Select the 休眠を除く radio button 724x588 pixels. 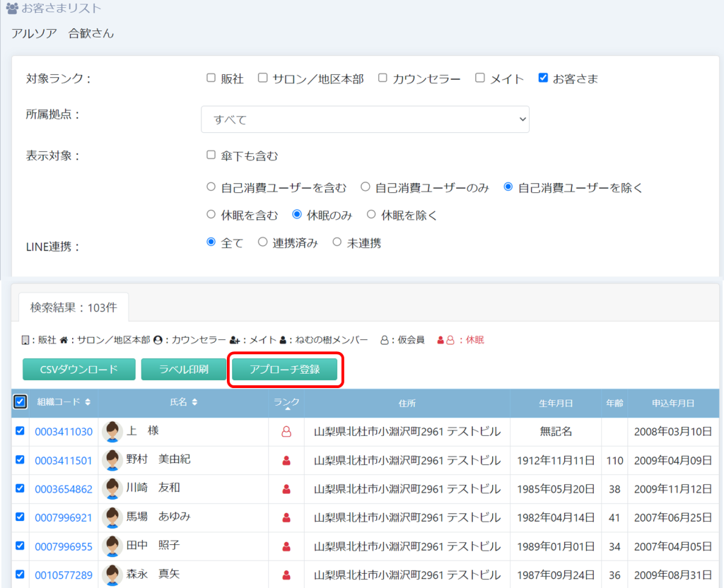[371, 215]
